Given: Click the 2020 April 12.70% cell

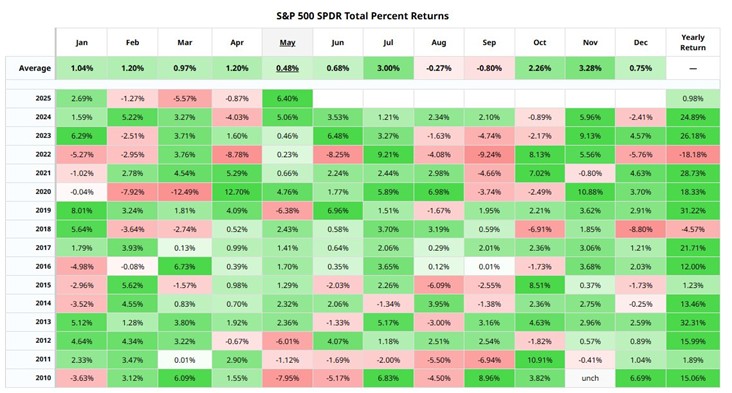Looking at the screenshot, I should [x=237, y=192].
